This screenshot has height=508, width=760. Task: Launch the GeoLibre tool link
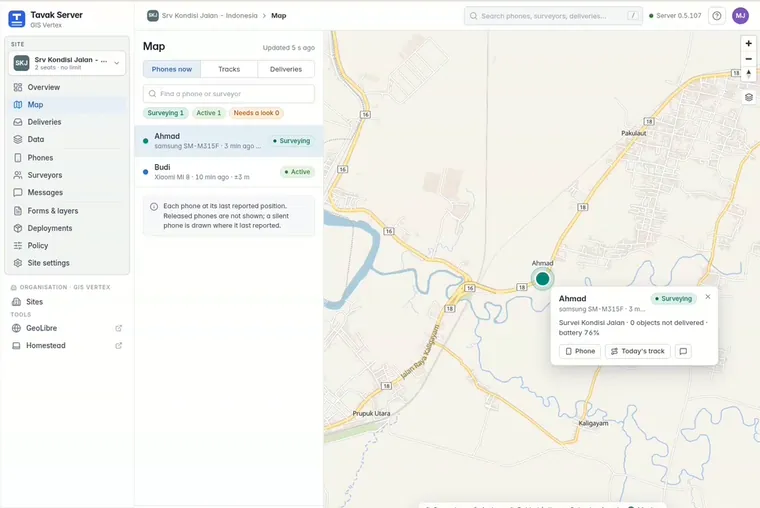[x=67, y=328]
